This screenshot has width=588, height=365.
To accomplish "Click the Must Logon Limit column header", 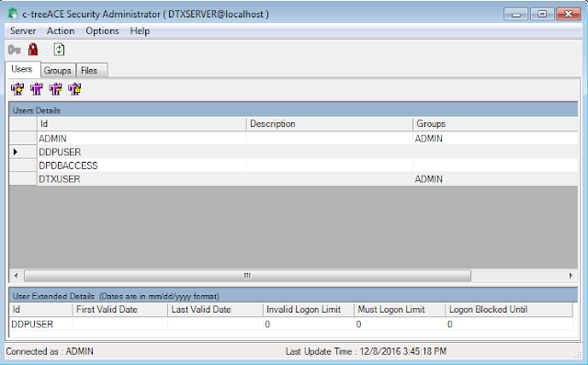I will [400, 310].
